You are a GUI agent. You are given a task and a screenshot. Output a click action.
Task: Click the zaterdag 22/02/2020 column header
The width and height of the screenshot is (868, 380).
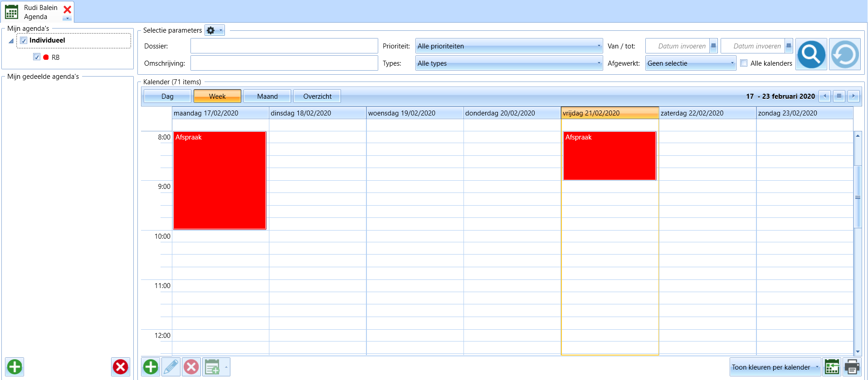coord(707,113)
